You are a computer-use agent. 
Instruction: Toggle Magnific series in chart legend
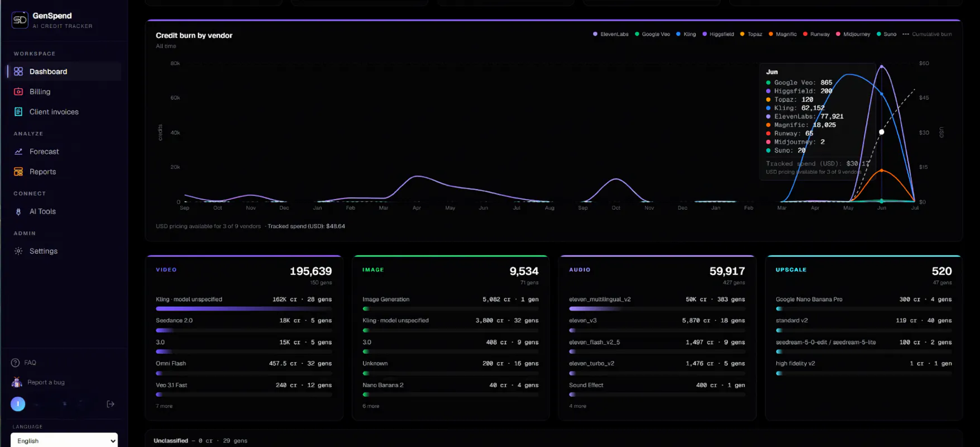click(x=782, y=34)
